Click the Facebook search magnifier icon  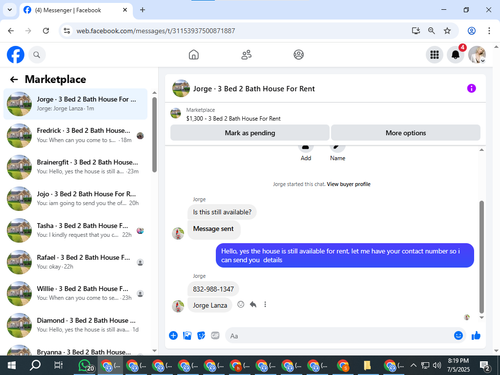pos(37,55)
